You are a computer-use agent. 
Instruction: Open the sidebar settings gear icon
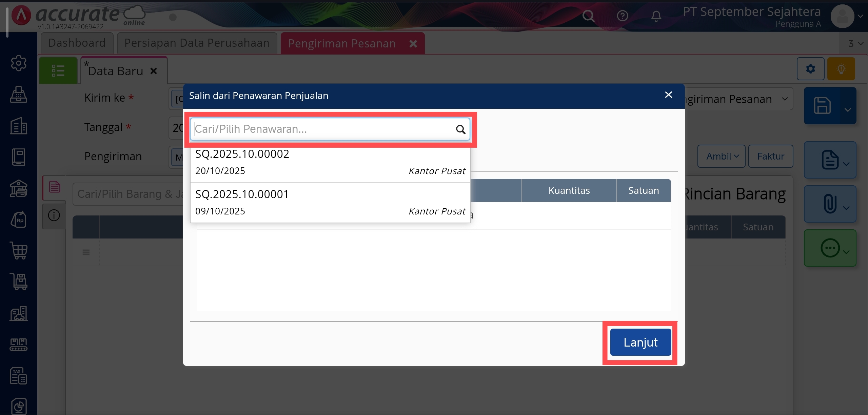(19, 63)
